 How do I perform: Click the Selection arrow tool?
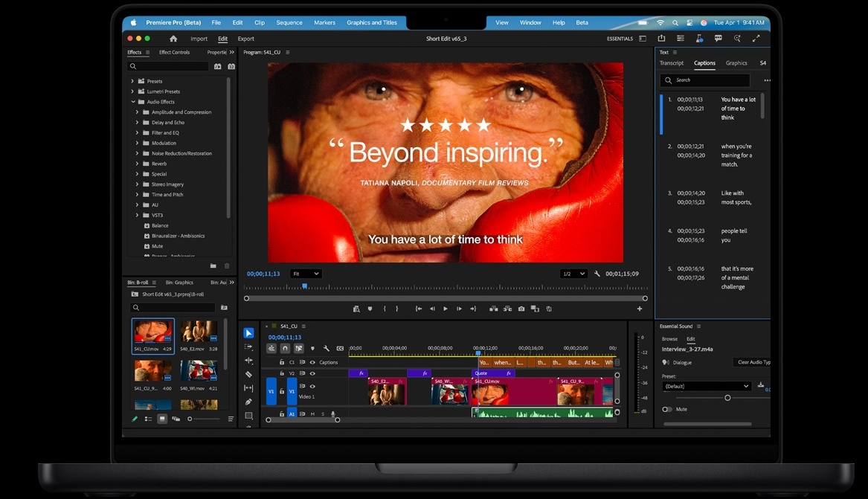coord(248,333)
